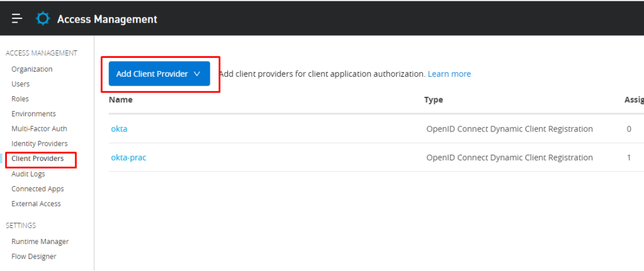
Task: Click the Access Management gear logo
Action: (x=43, y=18)
